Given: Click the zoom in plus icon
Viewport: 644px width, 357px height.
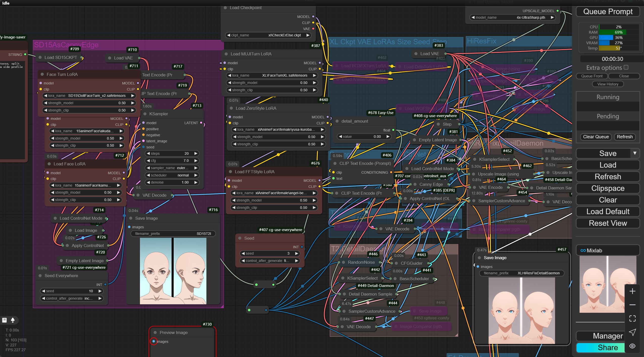Looking at the screenshot, I should pos(632,291).
